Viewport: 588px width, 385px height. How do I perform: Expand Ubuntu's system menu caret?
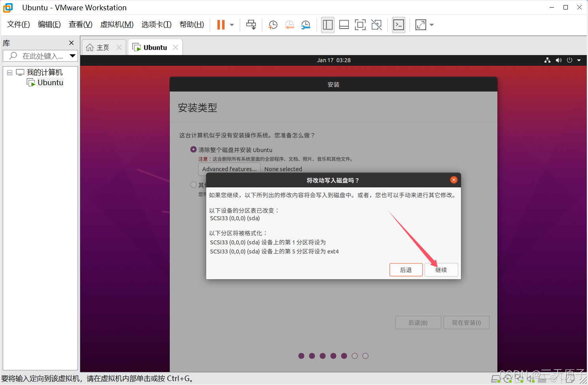[579, 60]
